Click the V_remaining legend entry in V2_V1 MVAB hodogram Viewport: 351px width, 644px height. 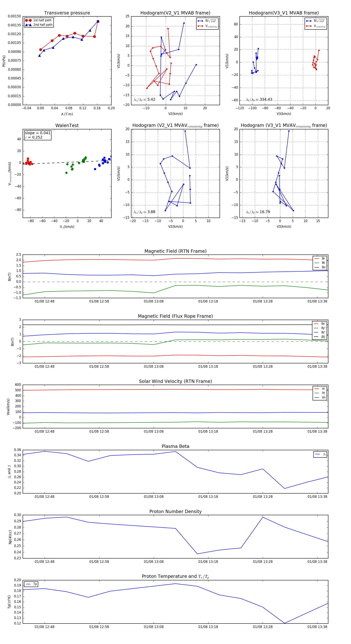pos(207,26)
